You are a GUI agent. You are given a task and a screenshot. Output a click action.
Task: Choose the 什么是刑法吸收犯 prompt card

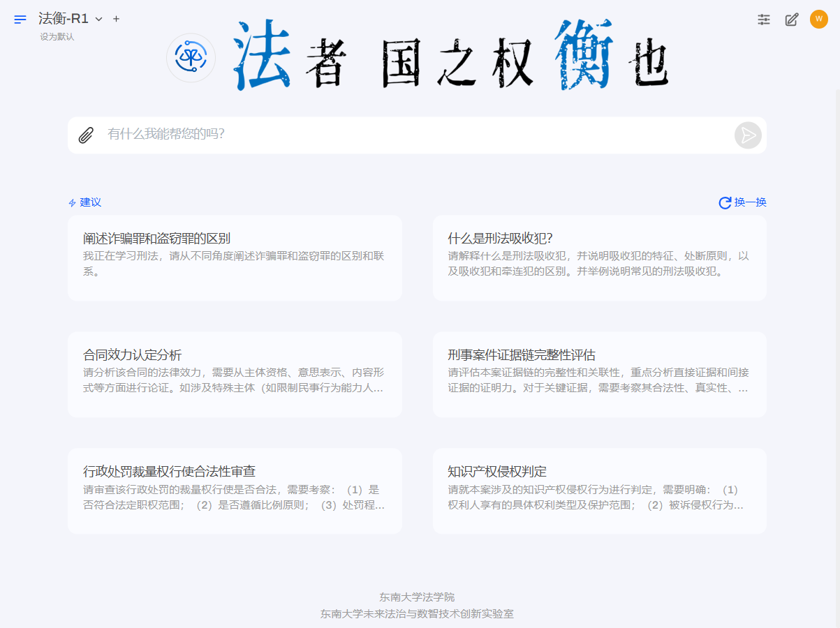pyautogui.click(x=599, y=257)
